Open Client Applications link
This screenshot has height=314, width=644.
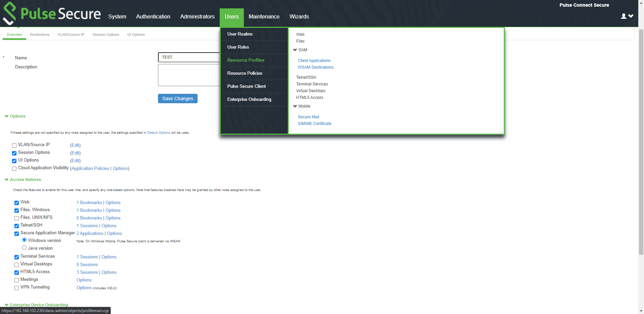coord(314,61)
